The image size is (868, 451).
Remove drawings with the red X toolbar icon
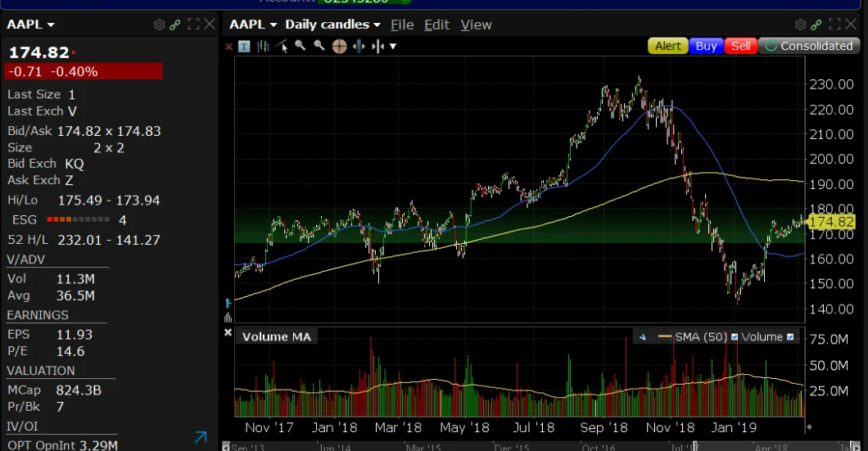[228, 47]
